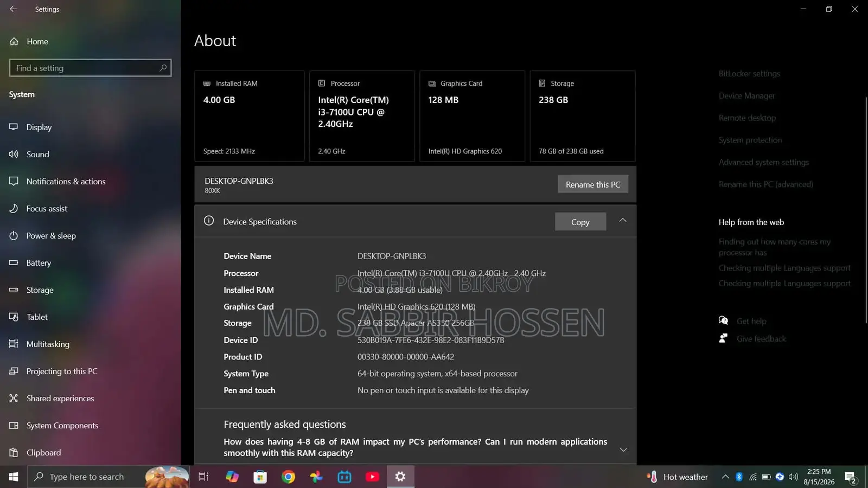The height and width of the screenshot is (488, 868).
Task: Open the Windows Start menu
Action: pos(14,477)
